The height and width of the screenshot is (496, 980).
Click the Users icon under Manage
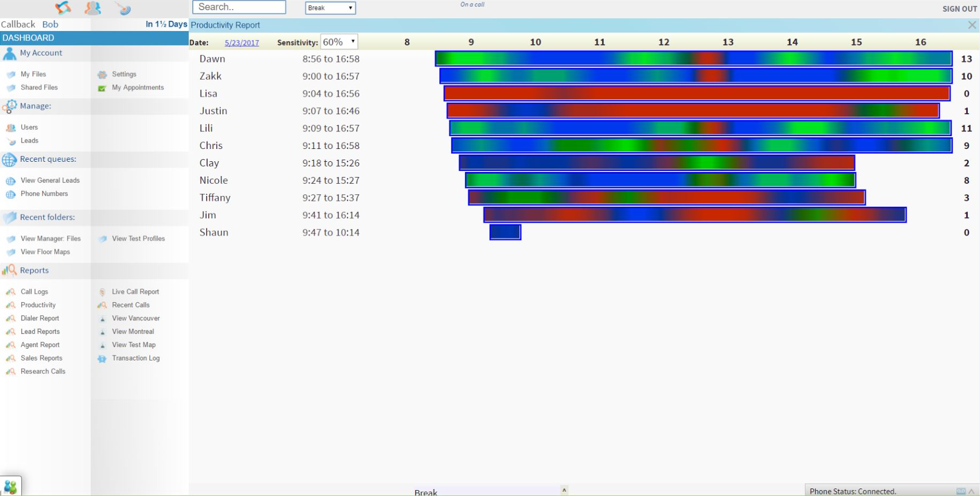(11, 128)
